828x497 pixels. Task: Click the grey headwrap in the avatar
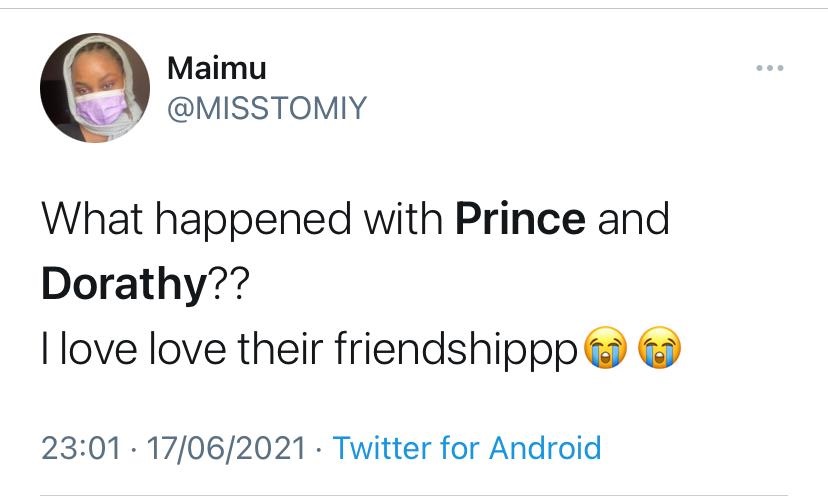(95, 52)
